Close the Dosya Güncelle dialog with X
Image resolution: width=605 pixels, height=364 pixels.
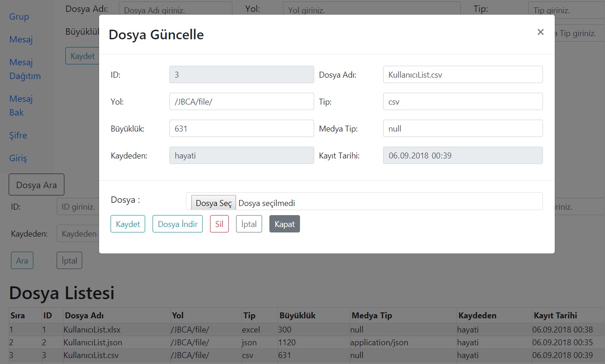point(540,32)
